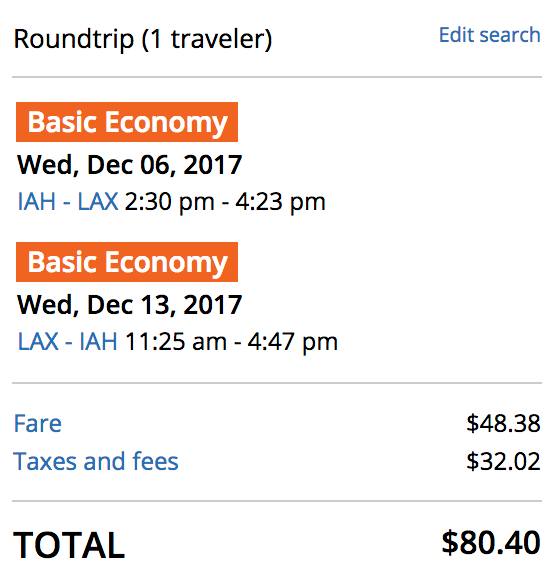Click the 11:25 am departure time

176,342
